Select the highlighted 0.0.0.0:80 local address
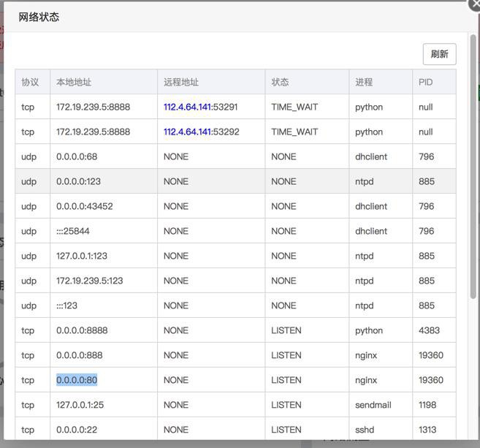 pos(77,380)
